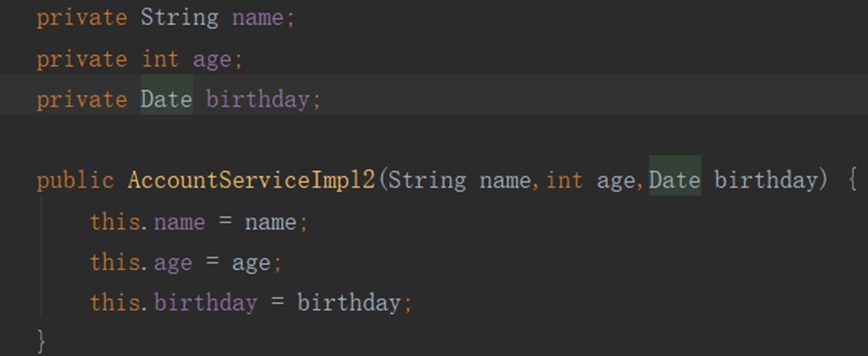
Task: Click the birthday field after this. in the assignment
Action: point(205,303)
